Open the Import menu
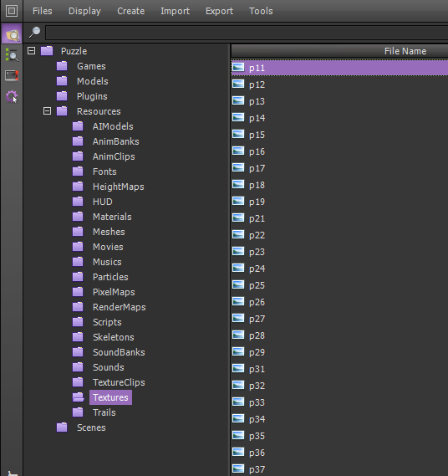This screenshot has width=448, height=476. [x=175, y=11]
